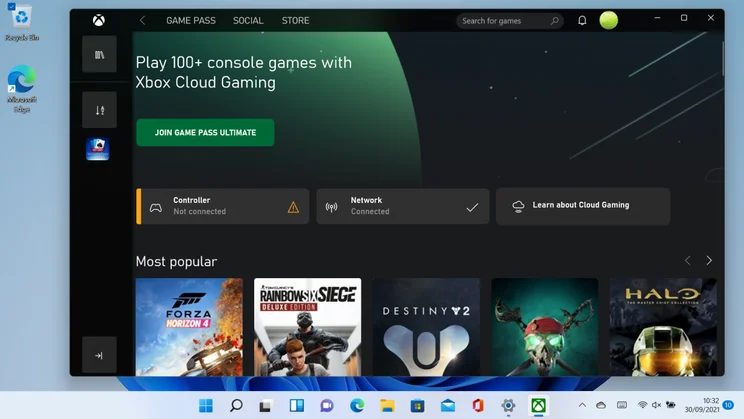Image resolution: width=744 pixels, height=419 pixels.
Task: Open Network Connected status card
Action: (403, 206)
